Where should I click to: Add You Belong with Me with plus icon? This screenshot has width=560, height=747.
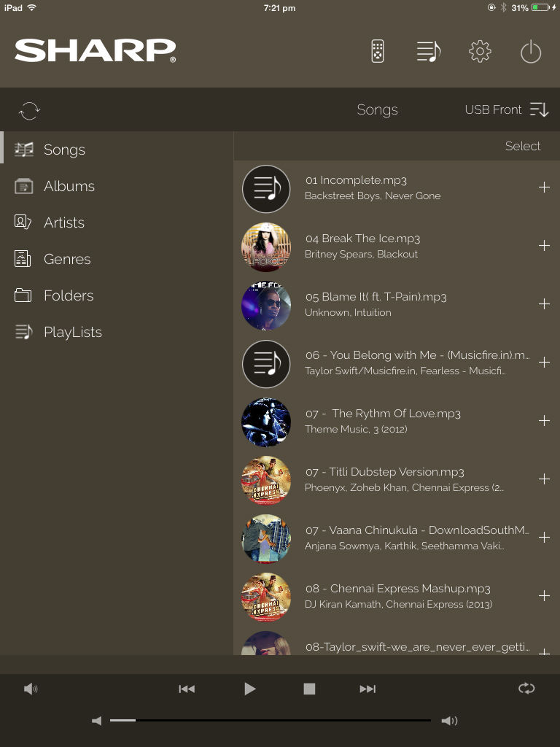coord(544,363)
